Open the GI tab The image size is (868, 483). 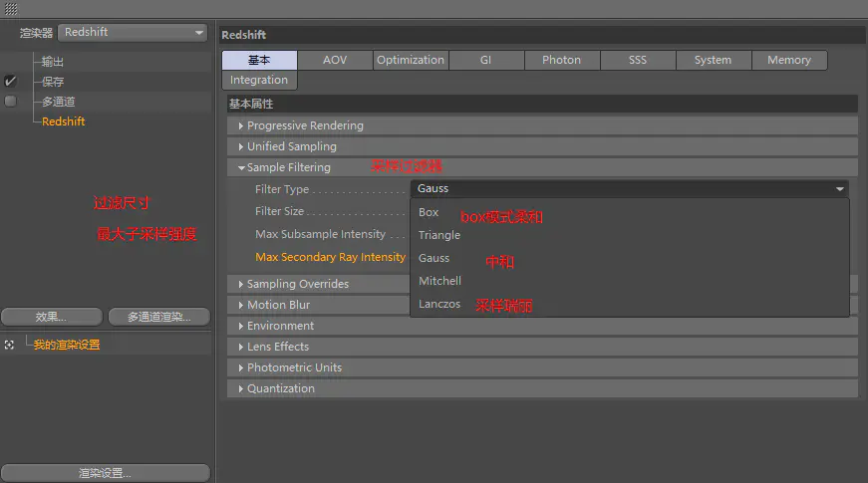(486, 60)
